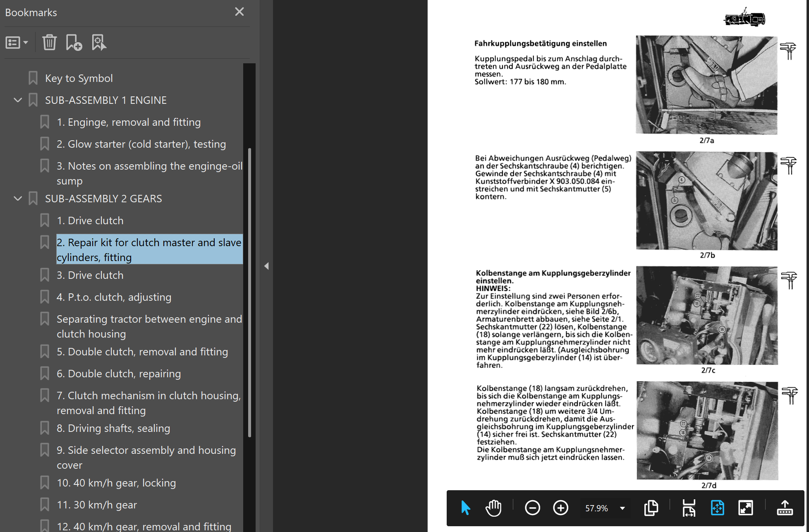Image resolution: width=809 pixels, height=532 pixels.
Task: Click the 'Sollwert: 177 bis 180 mm.' text
Action: pos(520,82)
